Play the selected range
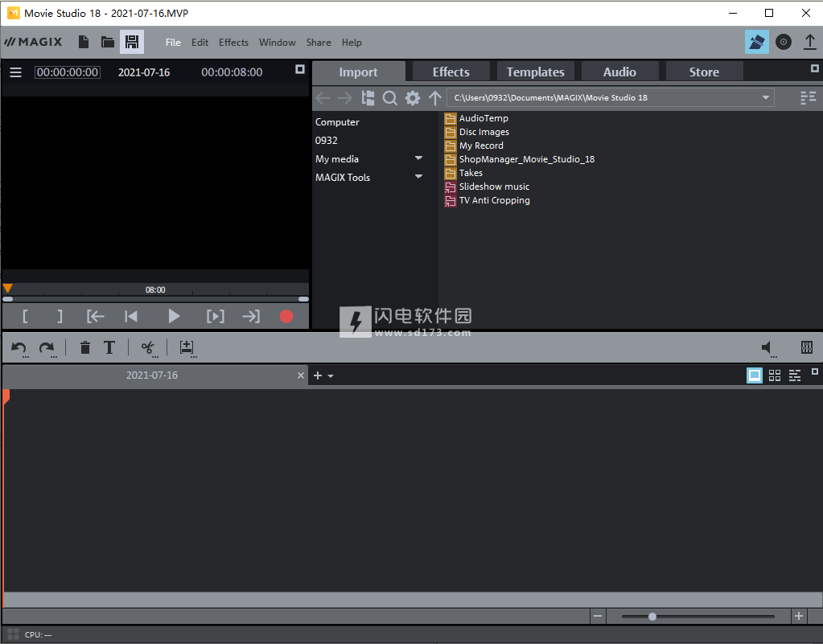823x644 pixels. click(x=215, y=316)
